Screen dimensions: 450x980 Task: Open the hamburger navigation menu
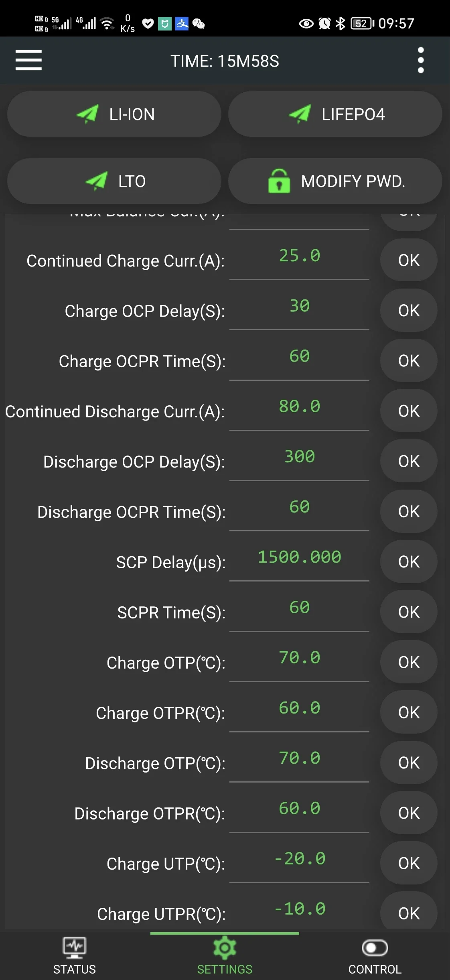(28, 60)
